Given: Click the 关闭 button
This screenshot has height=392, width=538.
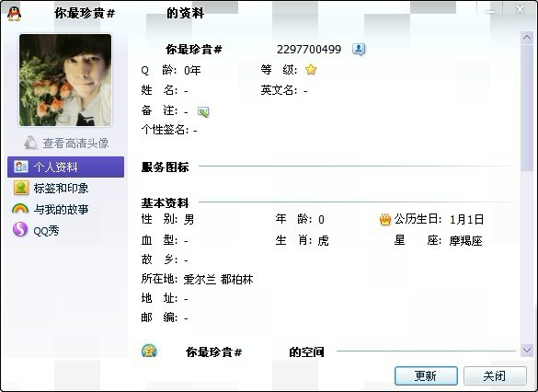Looking at the screenshot, I should [495, 375].
